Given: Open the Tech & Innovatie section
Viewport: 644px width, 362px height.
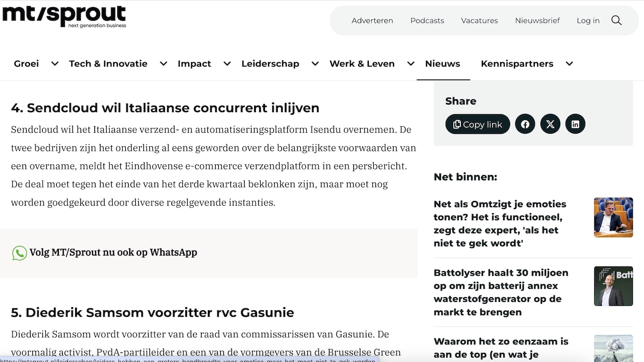Looking at the screenshot, I should (x=108, y=64).
